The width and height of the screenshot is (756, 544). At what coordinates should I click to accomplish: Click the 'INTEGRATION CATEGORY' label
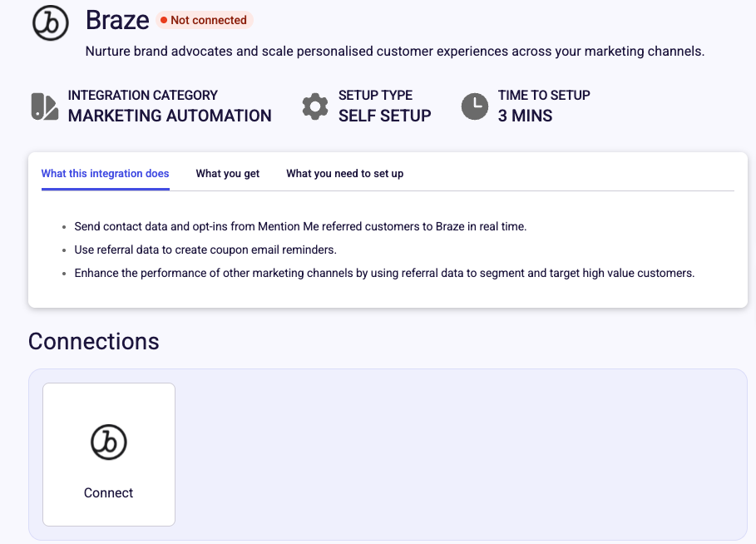coord(143,95)
